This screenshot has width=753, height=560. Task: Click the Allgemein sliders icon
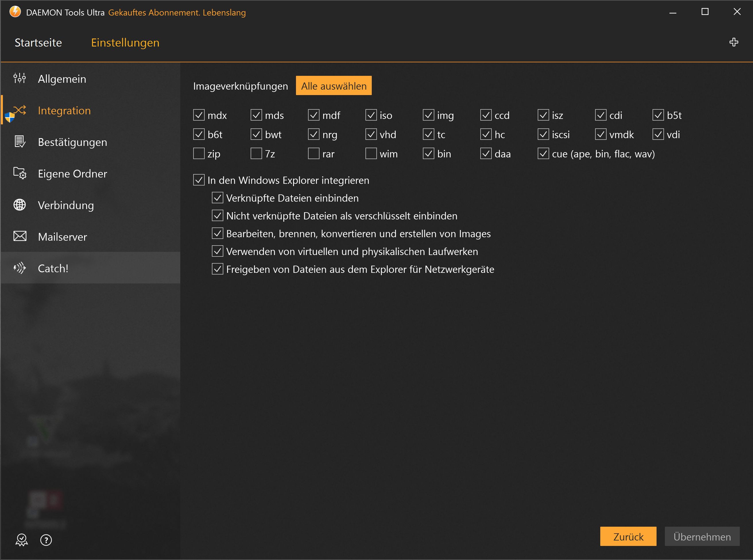pos(20,78)
